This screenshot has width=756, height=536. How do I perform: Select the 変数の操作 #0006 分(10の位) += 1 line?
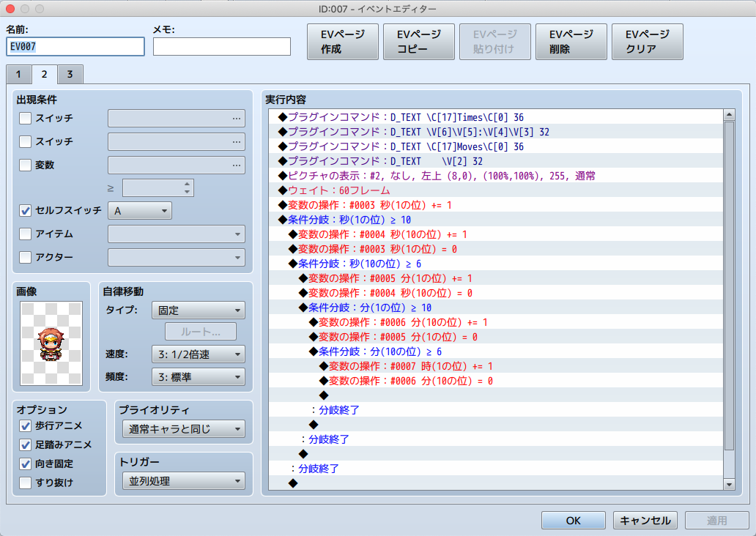click(496, 322)
